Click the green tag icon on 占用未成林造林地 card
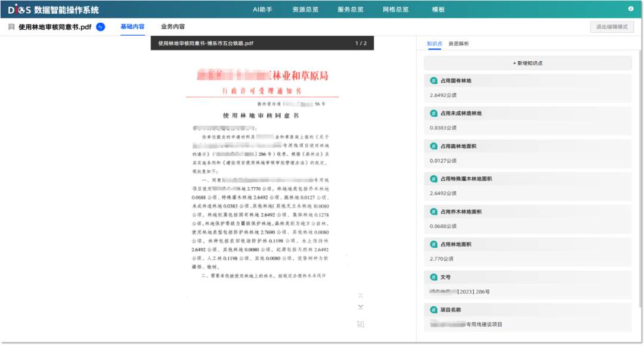This screenshot has height=345, width=644. 434,113
